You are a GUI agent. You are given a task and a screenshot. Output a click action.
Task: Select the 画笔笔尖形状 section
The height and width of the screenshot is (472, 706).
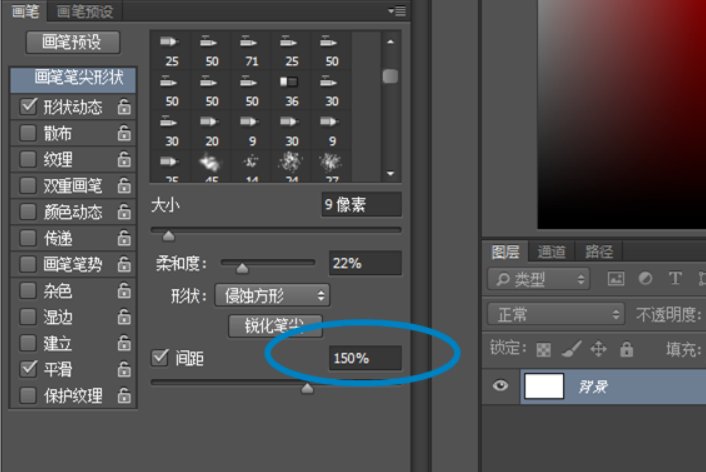point(73,79)
